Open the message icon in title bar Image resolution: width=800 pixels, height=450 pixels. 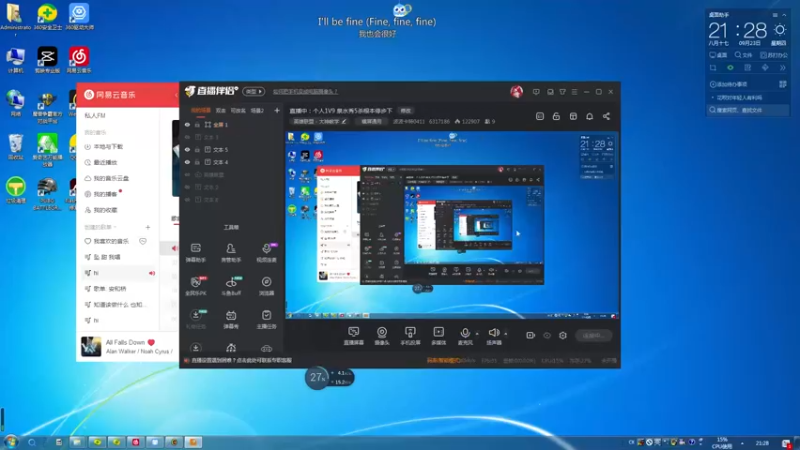pos(536,92)
